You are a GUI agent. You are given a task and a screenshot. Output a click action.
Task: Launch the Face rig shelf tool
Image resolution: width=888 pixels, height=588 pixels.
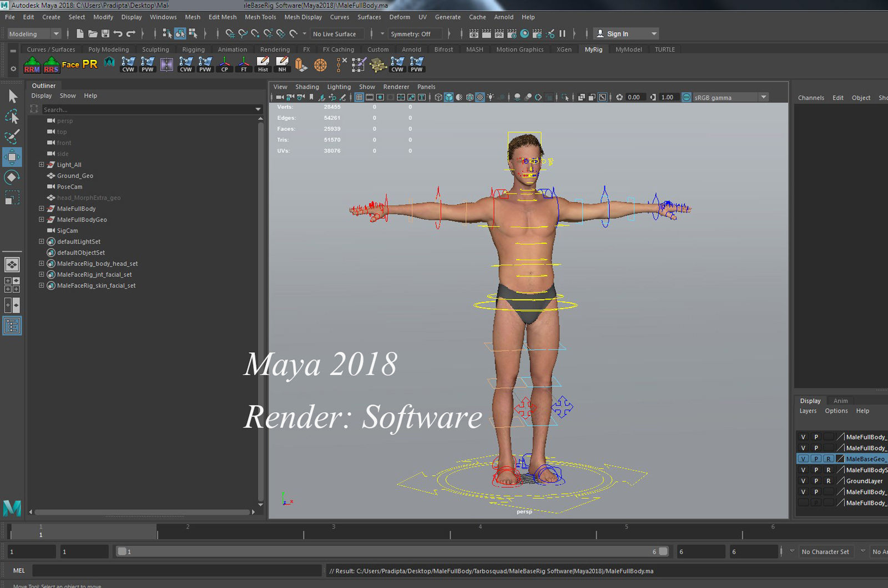pos(70,65)
